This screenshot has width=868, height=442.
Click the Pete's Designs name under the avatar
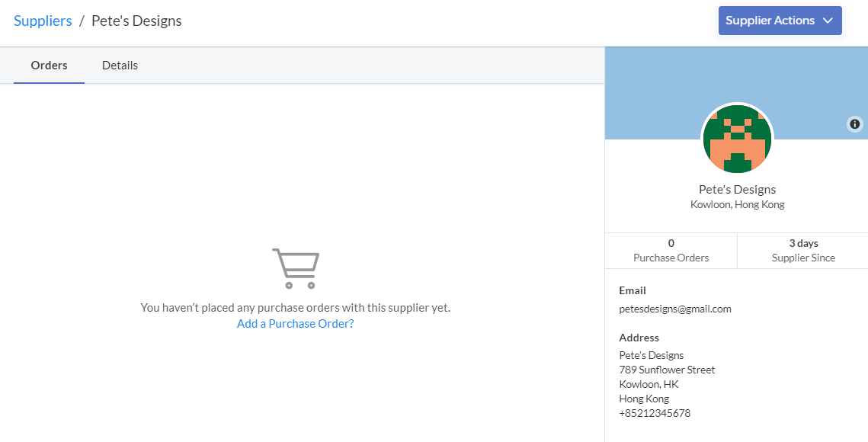coord(737,190)
